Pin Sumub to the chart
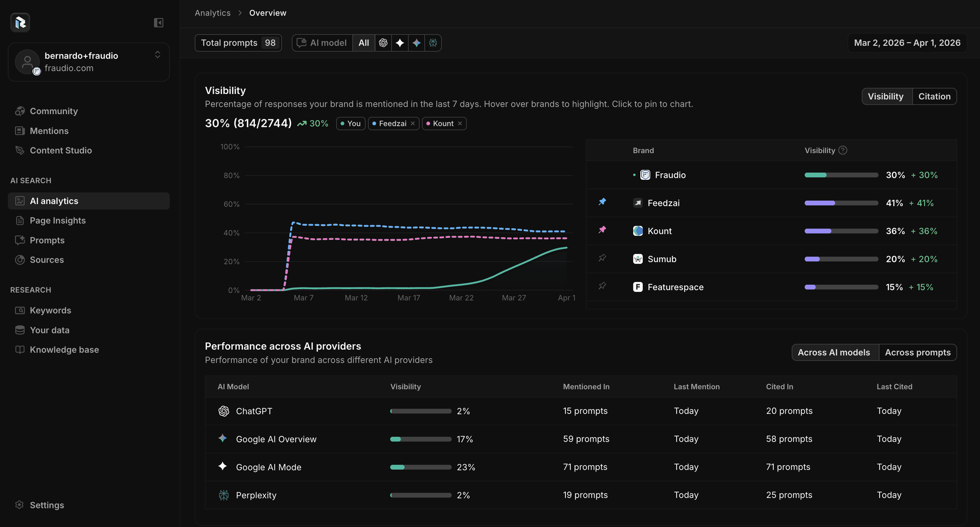This screenshot has height=527, width=980. (x=602, y=258)
